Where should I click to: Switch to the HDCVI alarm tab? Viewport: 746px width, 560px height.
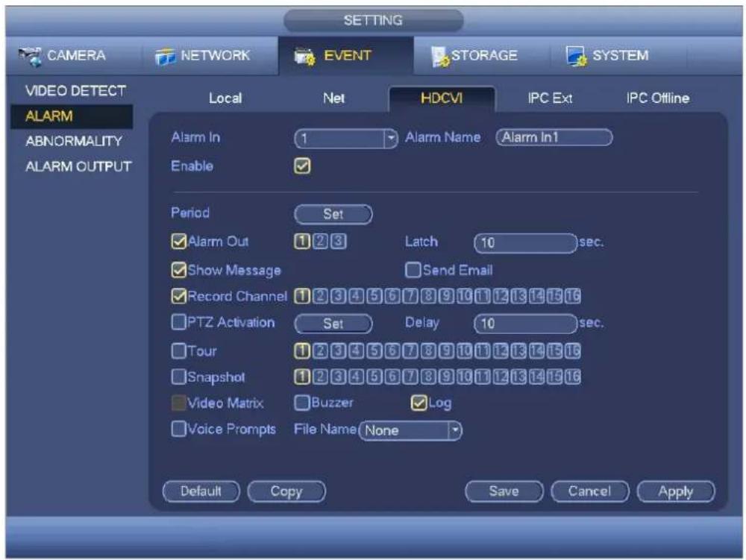[x=442, y=98]
